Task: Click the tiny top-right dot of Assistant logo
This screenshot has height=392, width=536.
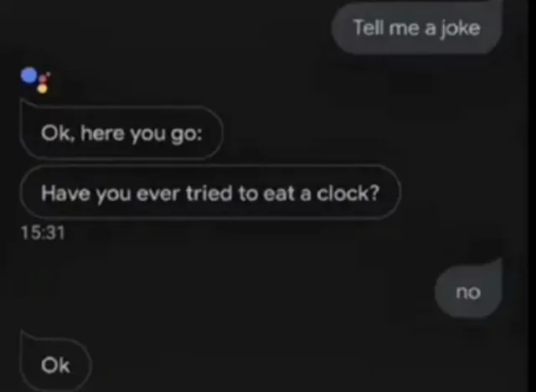Action: pos(49,74)
